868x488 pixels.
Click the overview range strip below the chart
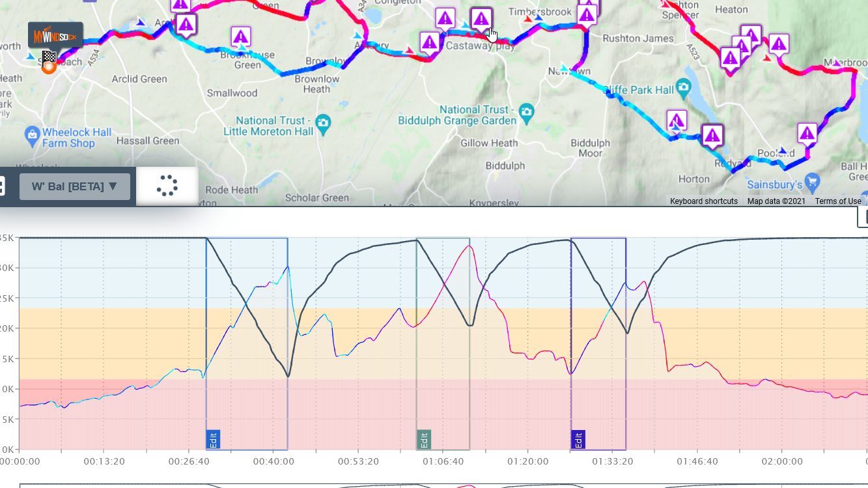click(x=443, y=485)
